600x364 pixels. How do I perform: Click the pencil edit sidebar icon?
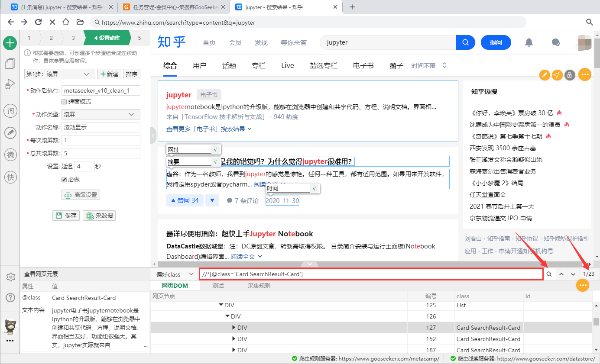tap(10, 133)
